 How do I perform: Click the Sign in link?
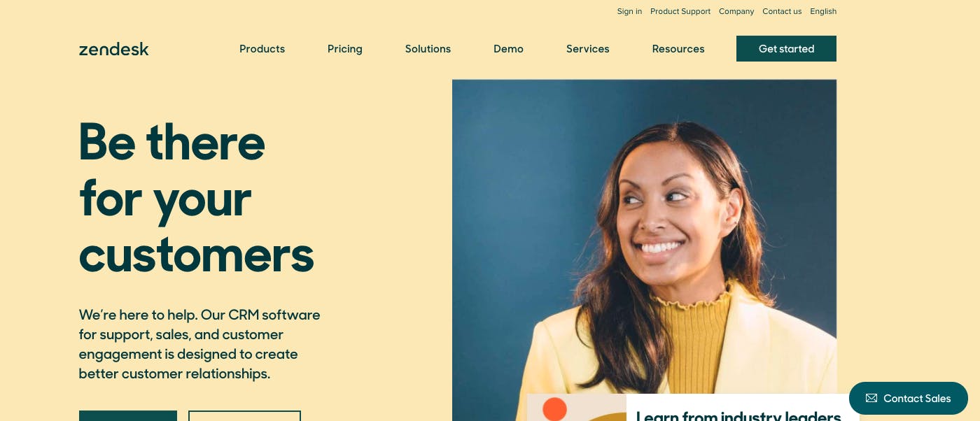pyautogui.click(x=629, y=11)
